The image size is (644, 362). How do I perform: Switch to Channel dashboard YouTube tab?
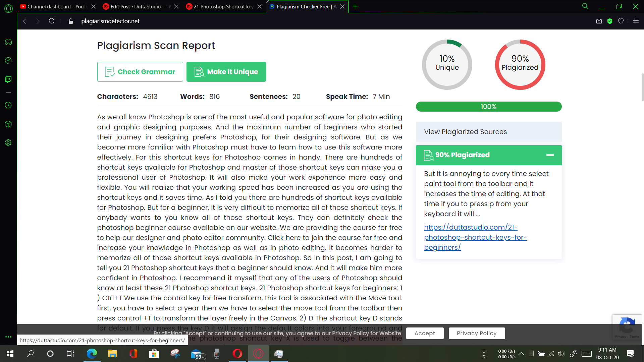54,6
